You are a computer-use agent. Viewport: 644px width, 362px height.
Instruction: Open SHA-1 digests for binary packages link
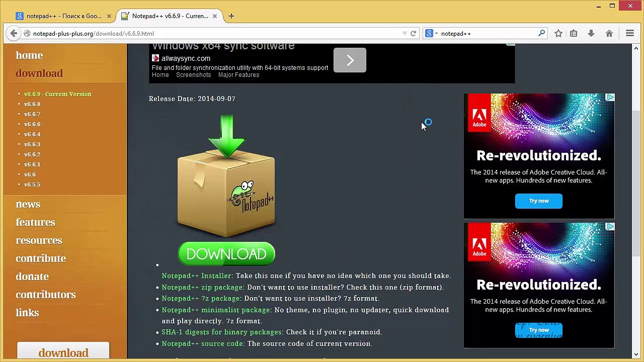coord(222,332)
